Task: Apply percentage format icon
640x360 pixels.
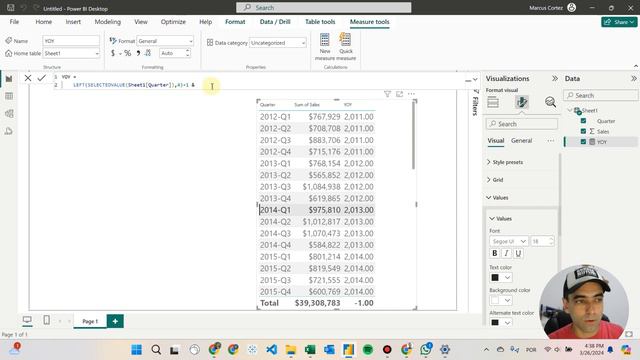Action: point(128,53)
